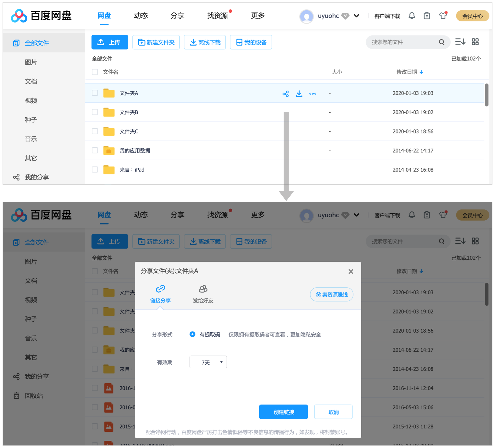Click 客户端下载 link in top header

coord(387,16)
